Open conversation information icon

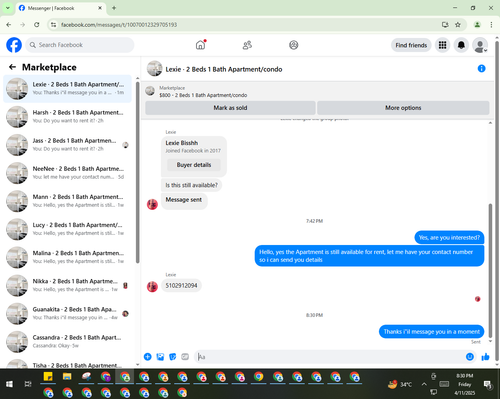tap(481, 69)
